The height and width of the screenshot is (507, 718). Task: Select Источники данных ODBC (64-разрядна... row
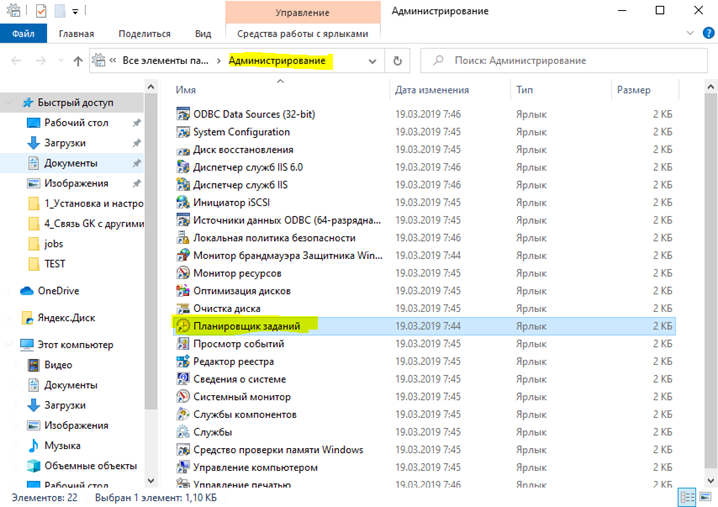[x=424, y=220]
